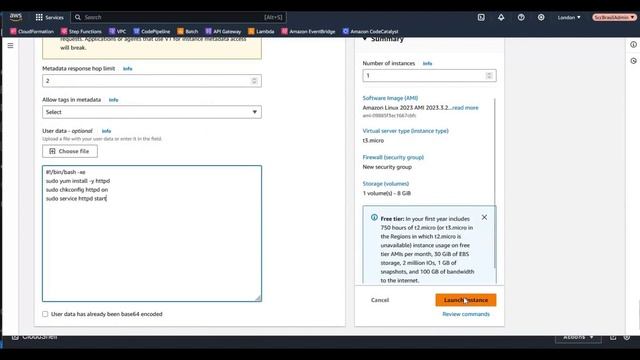Image resolution: width=640 pixels, height=360 pixels.
Task: Open the right-side info panel icon
Action: [x=633, y=44]
